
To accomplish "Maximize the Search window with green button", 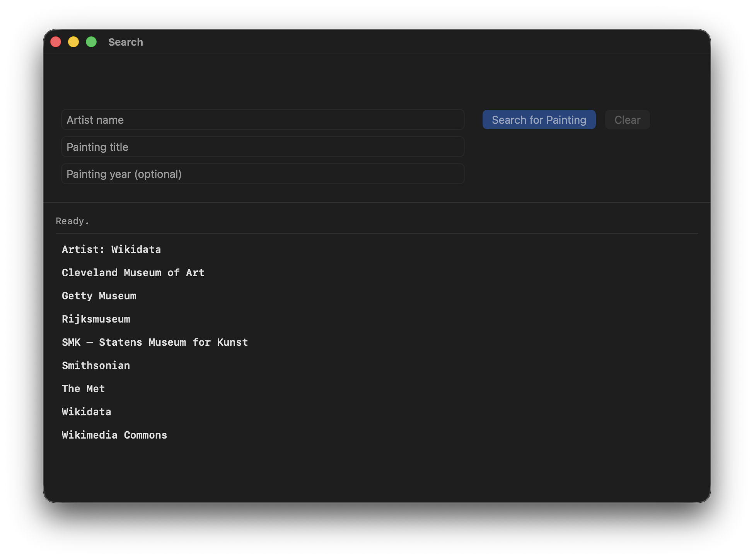I will tap(91, 42).
